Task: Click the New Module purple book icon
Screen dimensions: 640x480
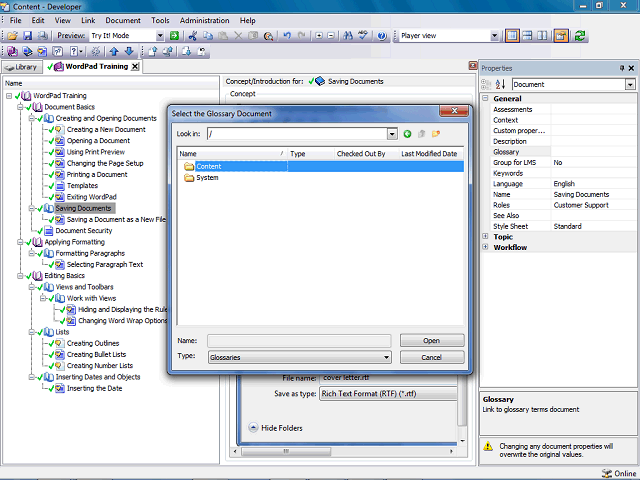Action: point(12,51)
